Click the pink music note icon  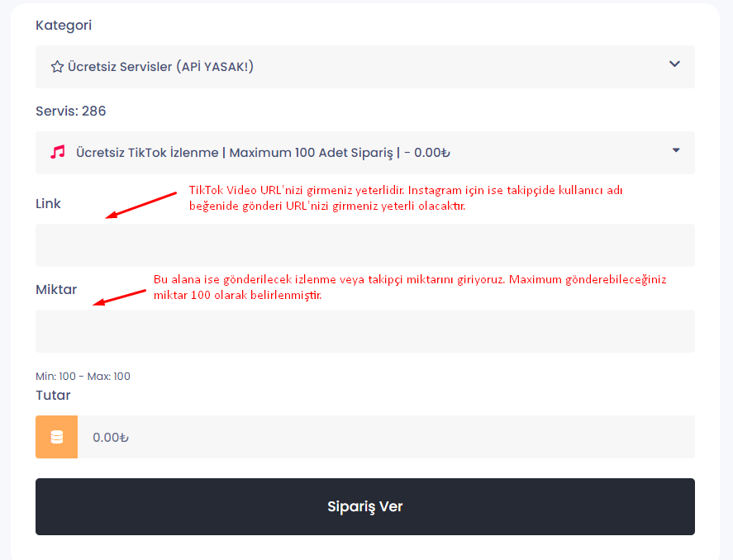pyautogui.click(x=58, y=152)
